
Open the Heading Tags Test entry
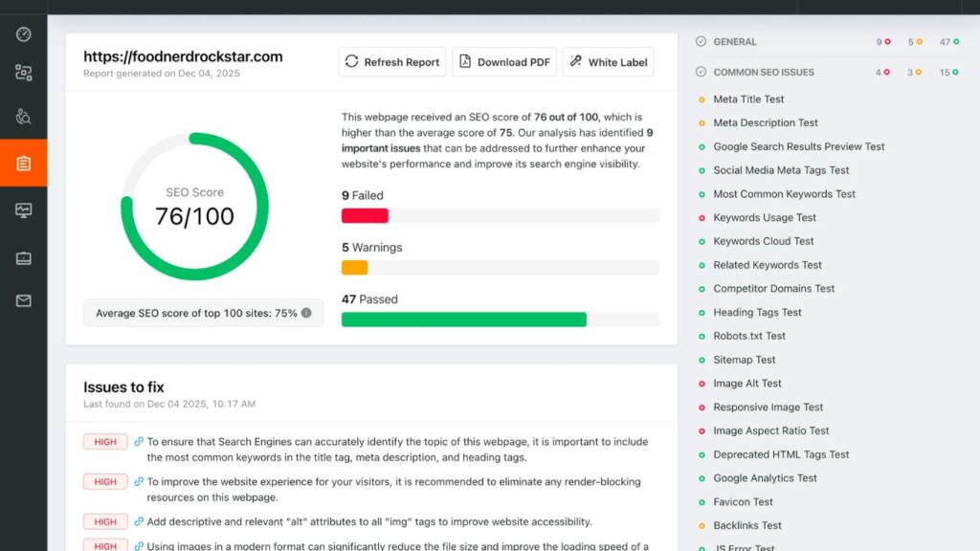(x=759, y=312)
